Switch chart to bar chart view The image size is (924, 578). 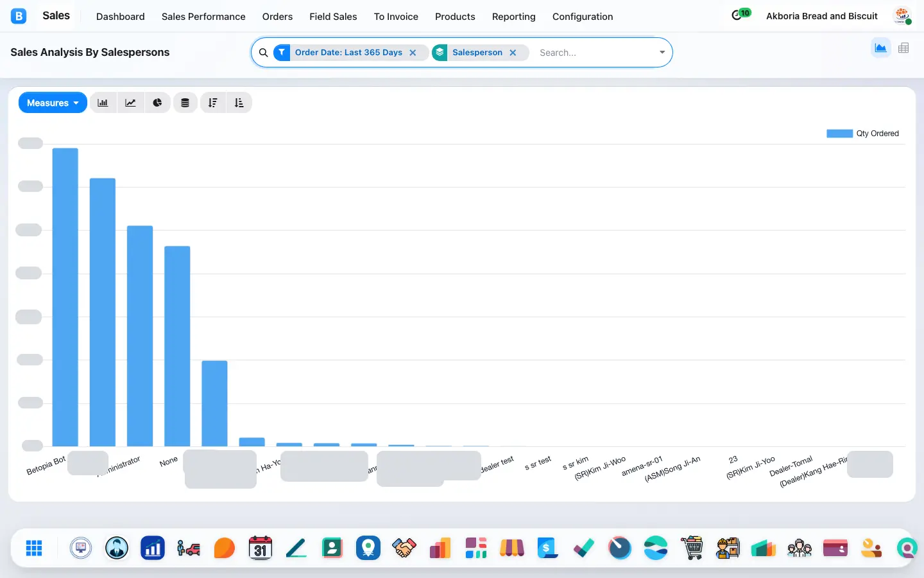coord(103,103)
